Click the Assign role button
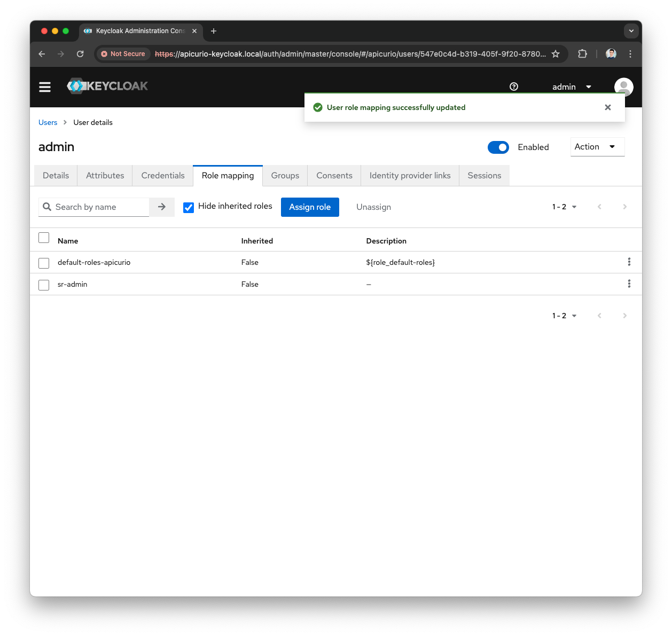The width and height of the screenshot is (672, 636). (x=310, y=207)
